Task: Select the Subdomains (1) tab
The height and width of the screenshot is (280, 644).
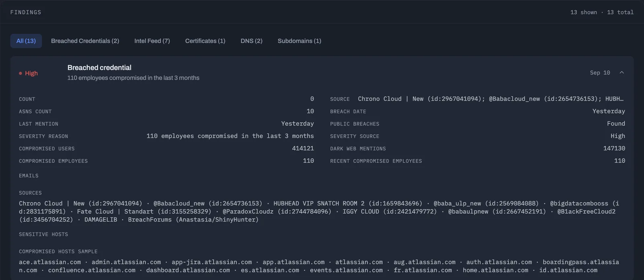Action: 299,41
